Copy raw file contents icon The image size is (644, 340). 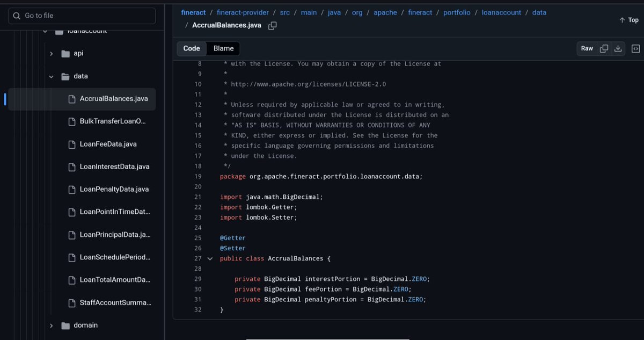[x=604, y=48]
